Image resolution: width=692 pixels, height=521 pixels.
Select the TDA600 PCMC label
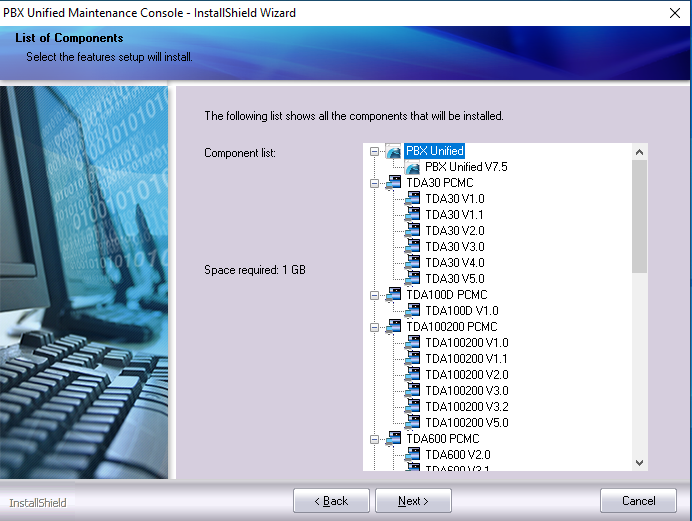(443, 439)
